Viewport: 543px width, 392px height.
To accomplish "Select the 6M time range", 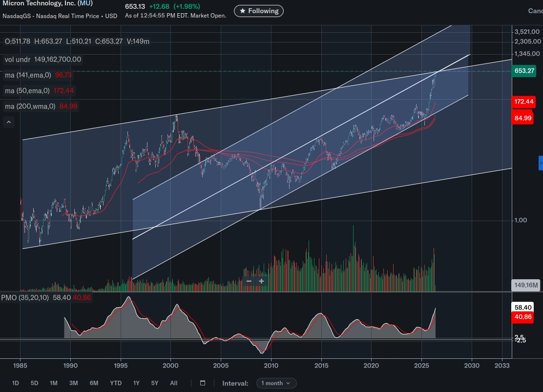I will [94, 383].
